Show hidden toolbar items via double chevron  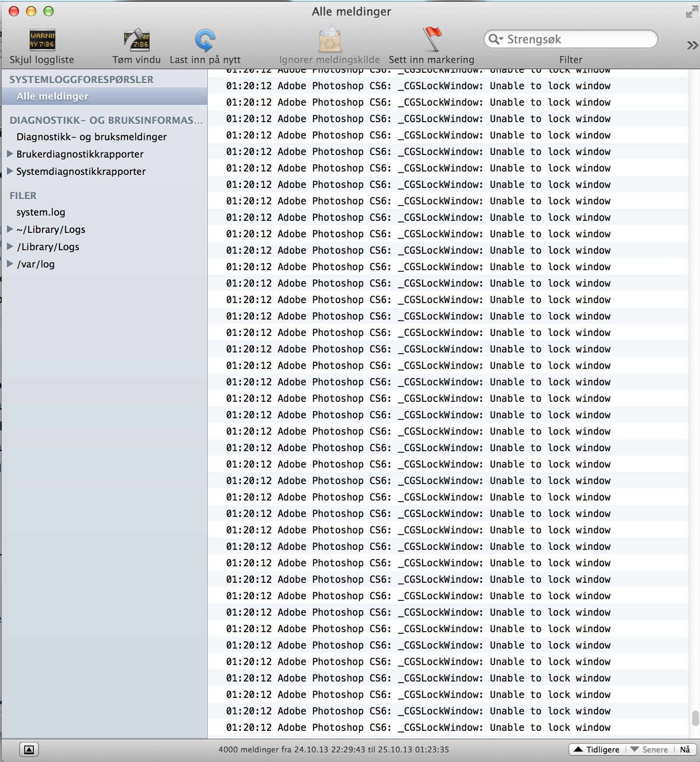pos(692,45)
